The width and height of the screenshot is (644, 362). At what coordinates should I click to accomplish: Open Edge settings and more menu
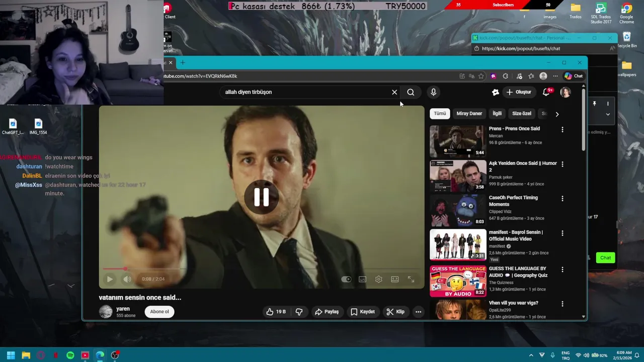(x=555, y=76)
